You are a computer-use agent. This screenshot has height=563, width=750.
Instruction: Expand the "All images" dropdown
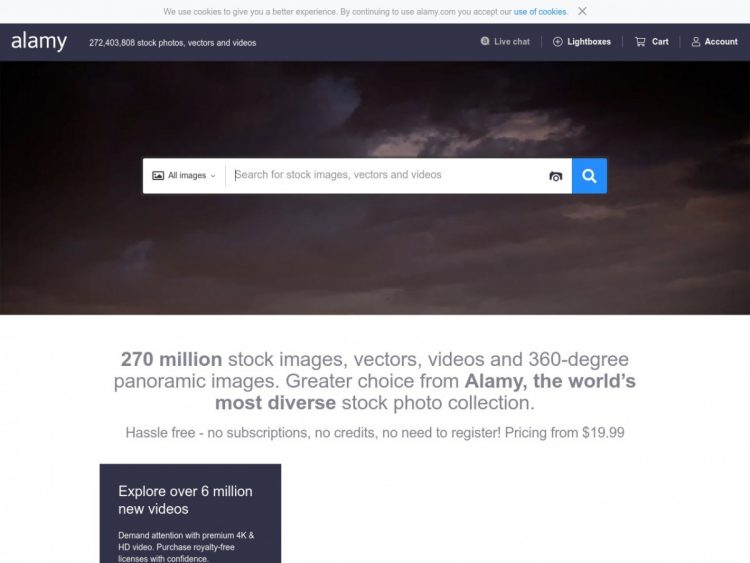186,176
